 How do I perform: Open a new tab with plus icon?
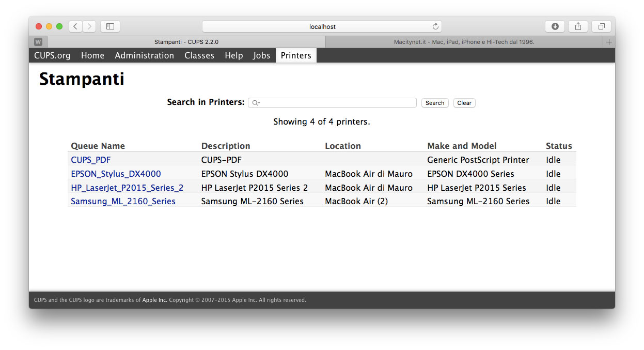(x=609, y=42)
